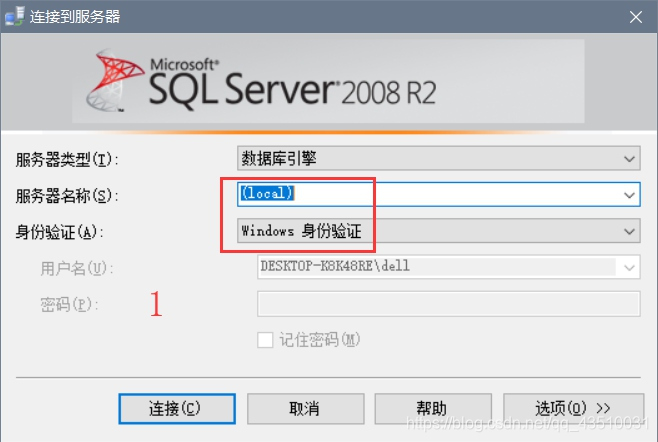Click the 服务器类型(T) label

coord(67,160)
